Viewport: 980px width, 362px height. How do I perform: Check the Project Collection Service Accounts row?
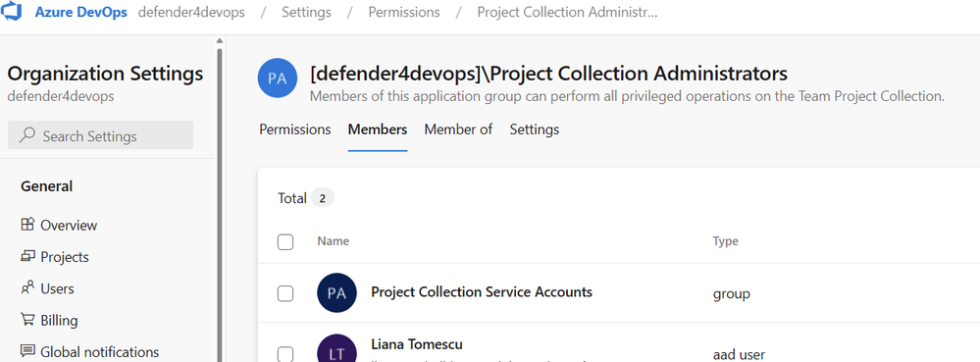[x=285, y=293]
